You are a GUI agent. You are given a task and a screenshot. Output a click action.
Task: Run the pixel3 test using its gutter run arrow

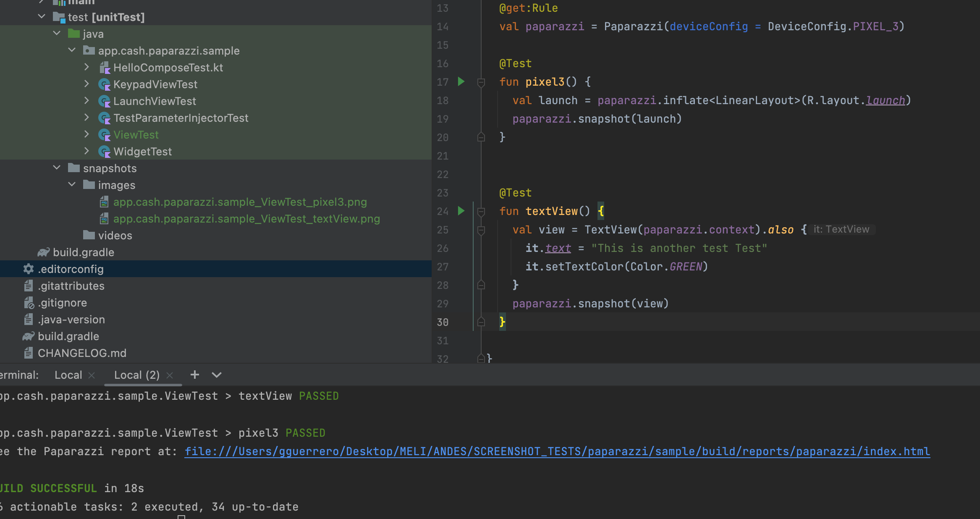pyautogui.click(x=461, y=82)
